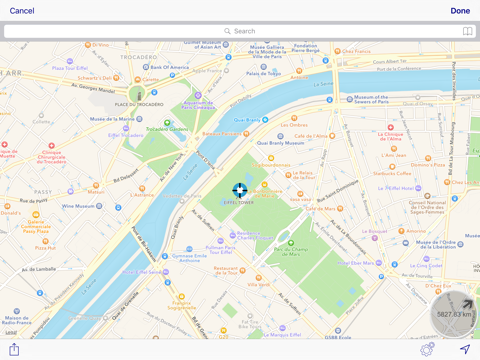The width and height of the screenshot is (480, 360).
Task: Tap the Quai Branly transit station icon
Action: [x=265, y=120]
